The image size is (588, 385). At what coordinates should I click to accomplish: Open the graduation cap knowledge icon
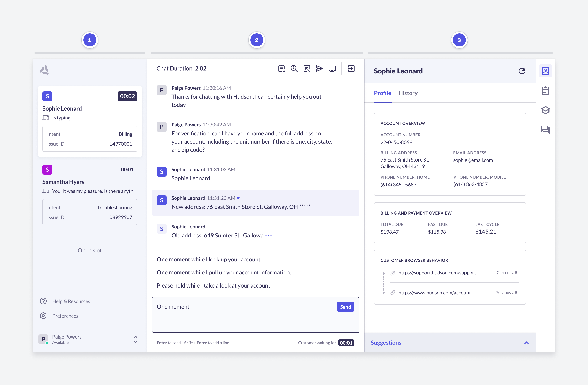coord(545,110)
